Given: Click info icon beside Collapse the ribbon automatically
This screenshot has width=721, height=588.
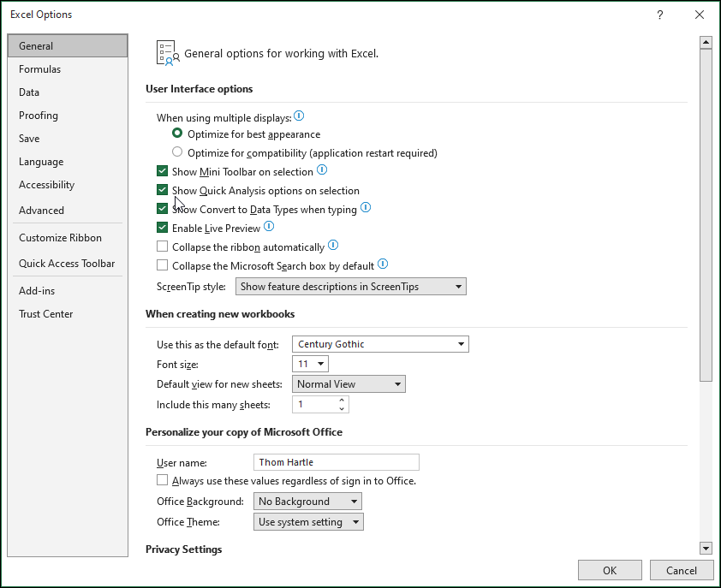Looking at the screenshot, I should pos(333,246).
